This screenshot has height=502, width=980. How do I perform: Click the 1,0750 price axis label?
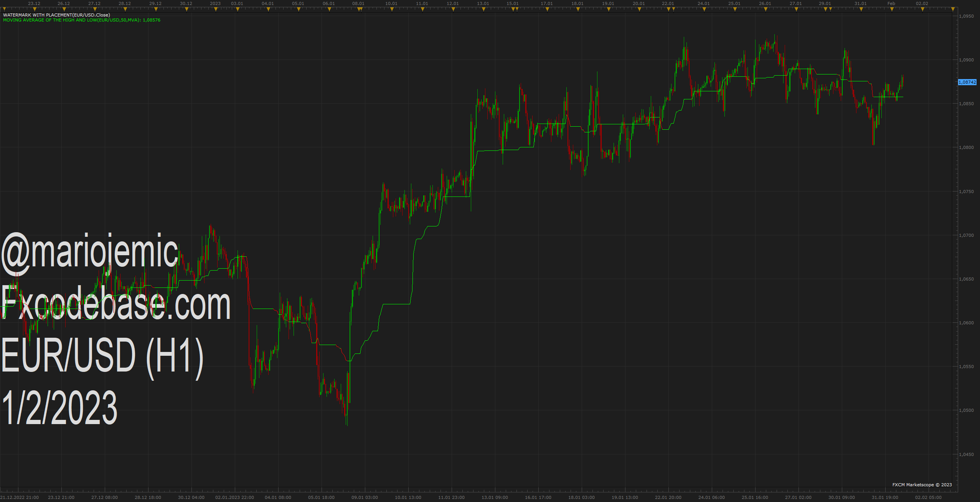[x=966, y=192]
